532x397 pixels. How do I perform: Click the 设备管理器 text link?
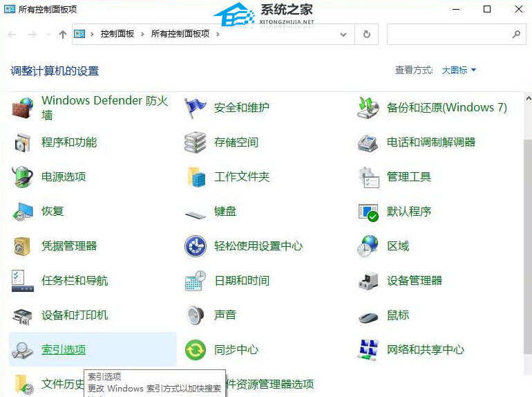[415, 281]
